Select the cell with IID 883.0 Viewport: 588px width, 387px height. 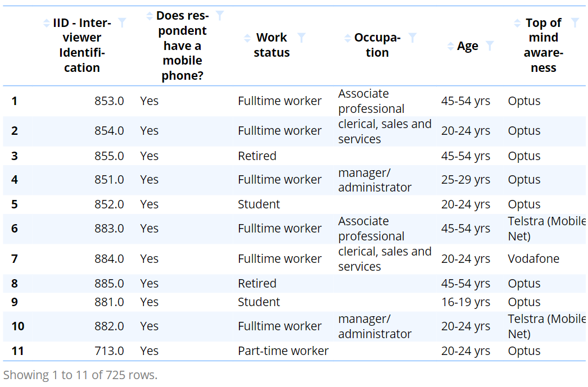[x=109, y=229]
